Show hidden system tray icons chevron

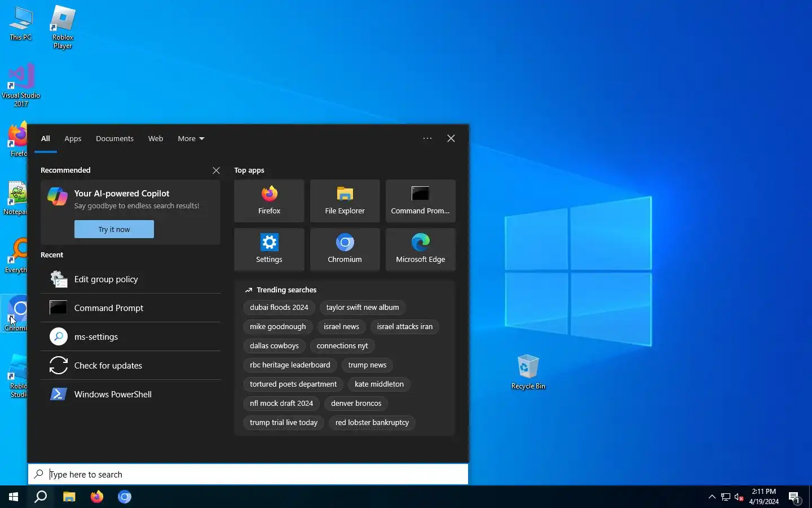[x=712, y=497]
